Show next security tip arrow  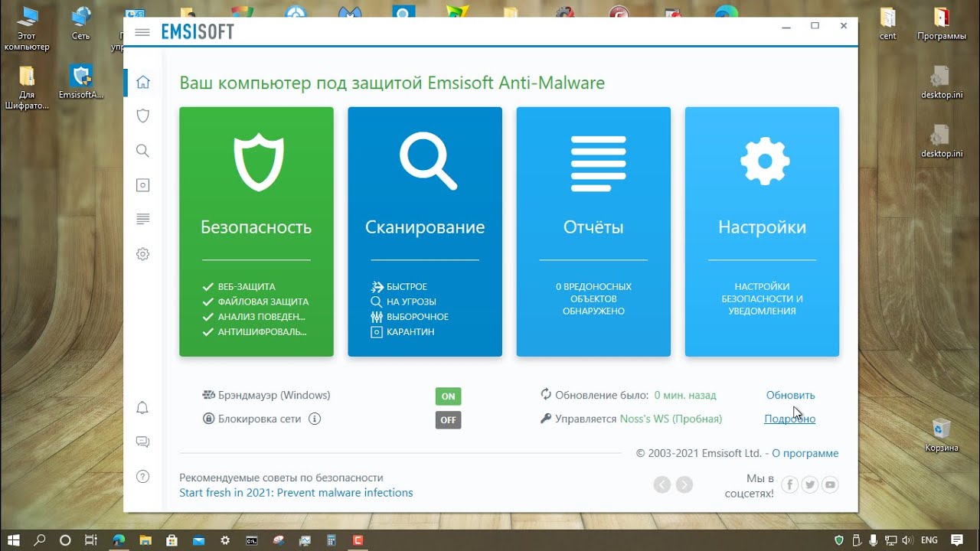point(684,484)
